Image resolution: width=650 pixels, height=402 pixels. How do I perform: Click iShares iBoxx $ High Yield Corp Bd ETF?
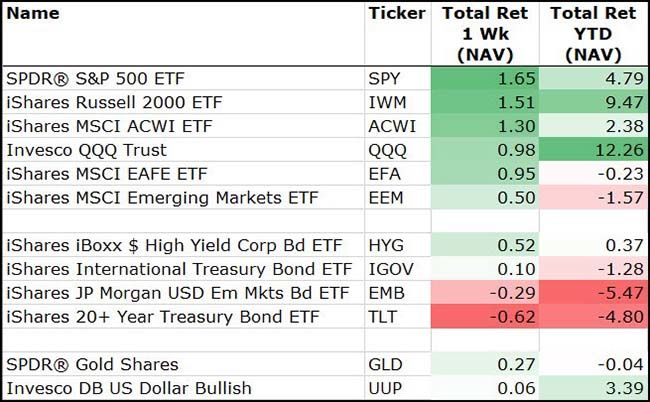[x=151, y=245]
